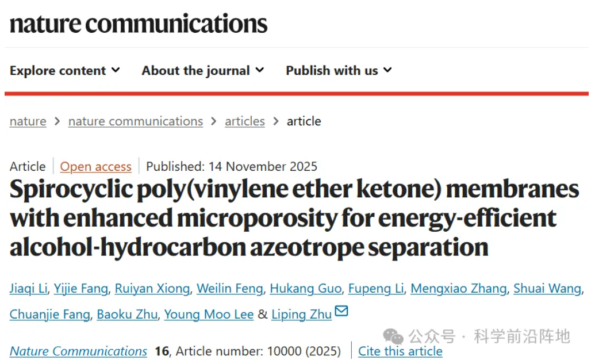Open the About the journal dropdown

(203, 71)
